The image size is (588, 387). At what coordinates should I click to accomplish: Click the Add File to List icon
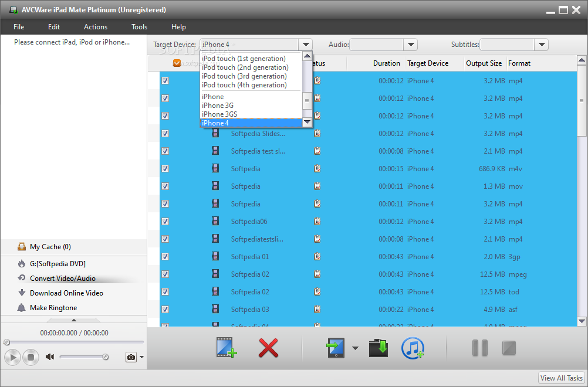click(227, 348)
